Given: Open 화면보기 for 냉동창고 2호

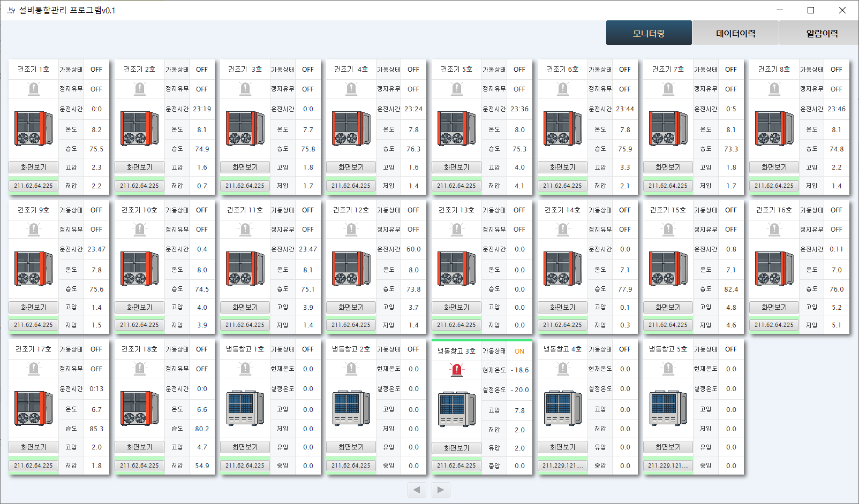Looking at the screenshot, I should [351, 447].
